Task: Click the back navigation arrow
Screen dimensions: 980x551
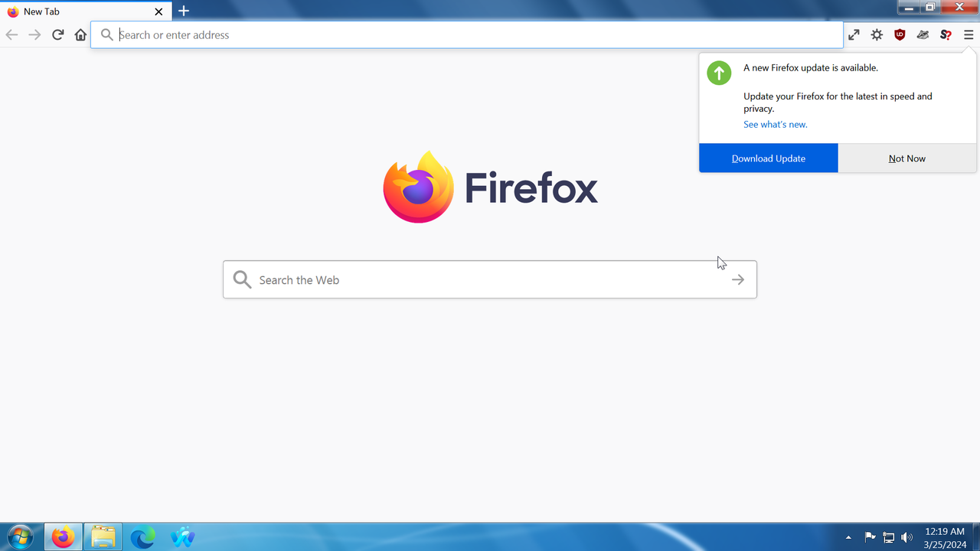Action: [x=11, y=34]
